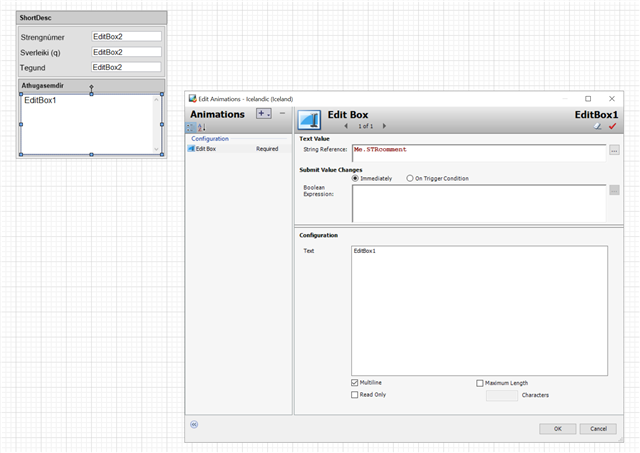This screenshot has width=640, height=453.
Task: Remove animation using the minus button
Action: click(282, 113)
